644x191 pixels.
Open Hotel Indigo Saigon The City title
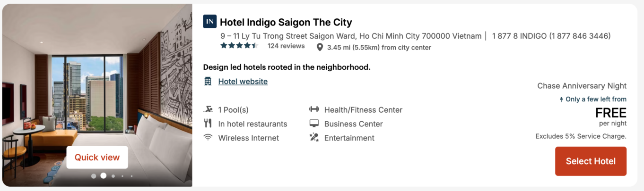[x=286, y=22]
